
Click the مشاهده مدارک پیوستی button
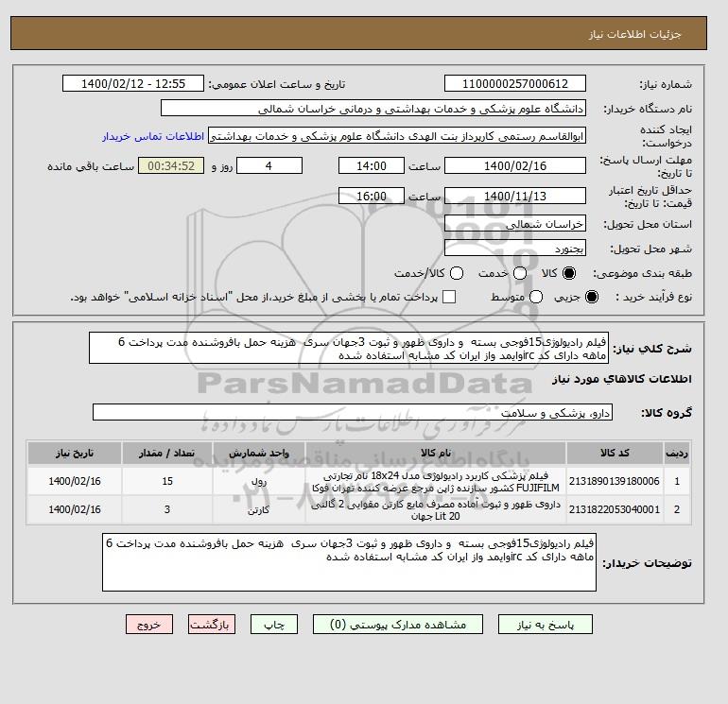pos(398,625)
